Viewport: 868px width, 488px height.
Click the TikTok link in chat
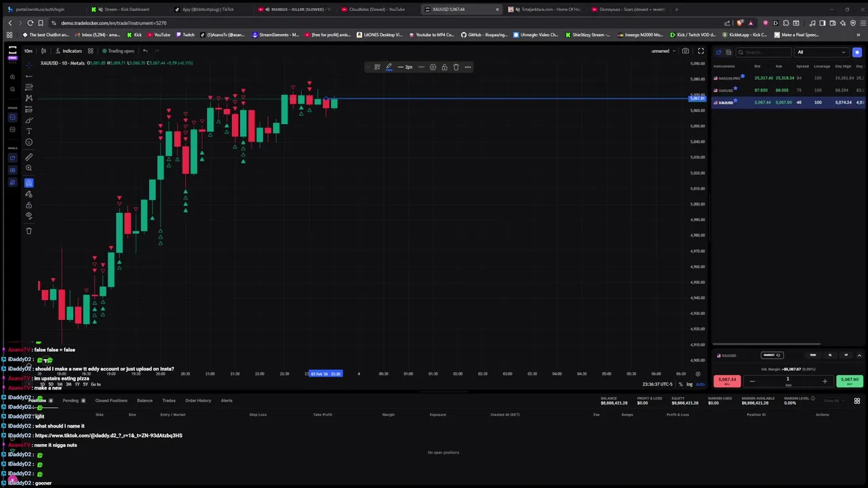click(x=108, y=436)
